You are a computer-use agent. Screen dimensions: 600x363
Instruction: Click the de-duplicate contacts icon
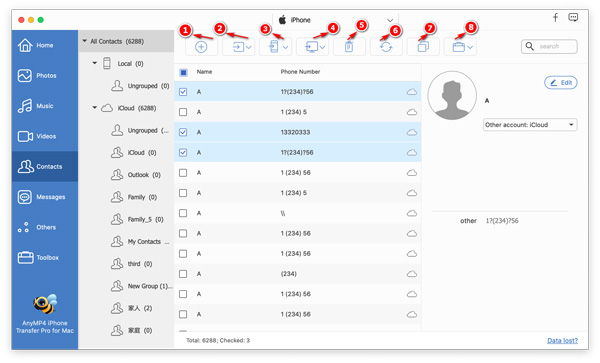423,47
